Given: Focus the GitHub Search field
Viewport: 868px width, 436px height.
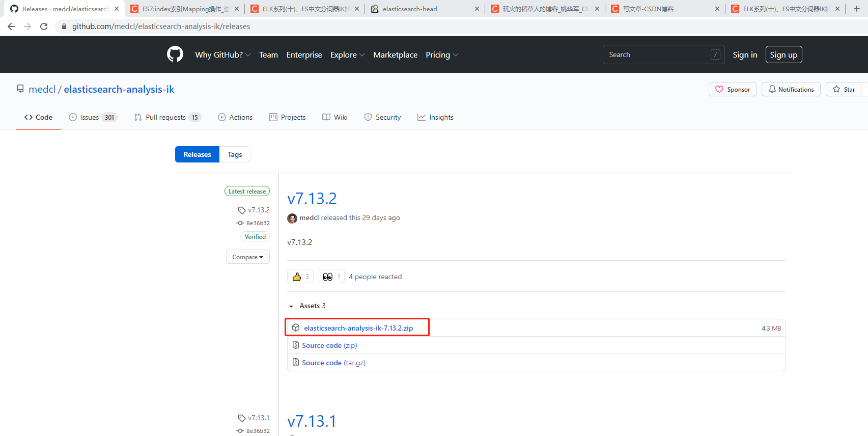Looking at the screenshot, I should click(663, 54).
